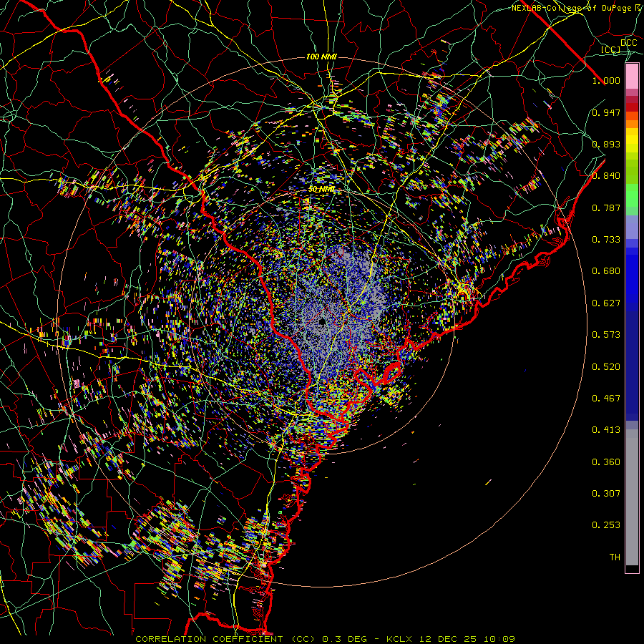
Task: Click the 0.253 scale value
Action: point(606,525)
